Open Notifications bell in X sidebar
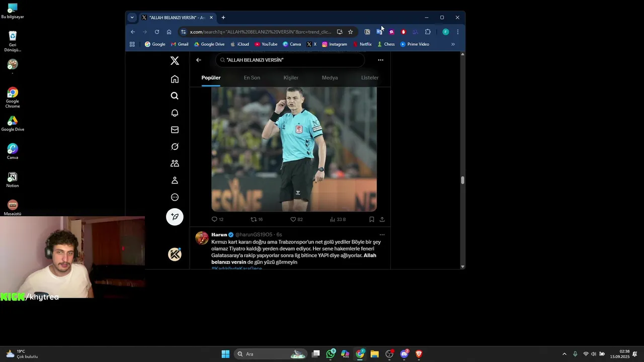The image size is (644, 362). 175,113
